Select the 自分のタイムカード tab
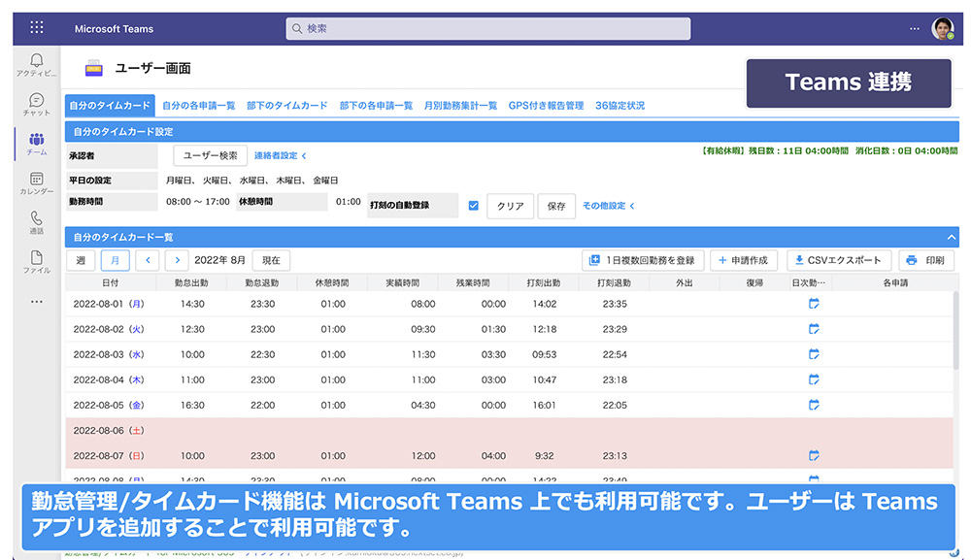This screenshot has height=560, width=971. click(x=110, y=106)
